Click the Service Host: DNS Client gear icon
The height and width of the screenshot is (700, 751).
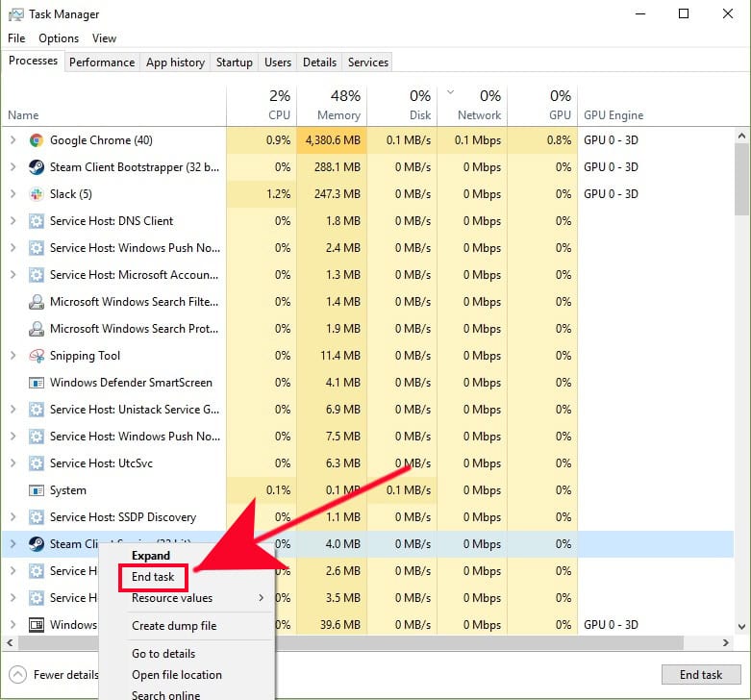click(x=36, y=221)
